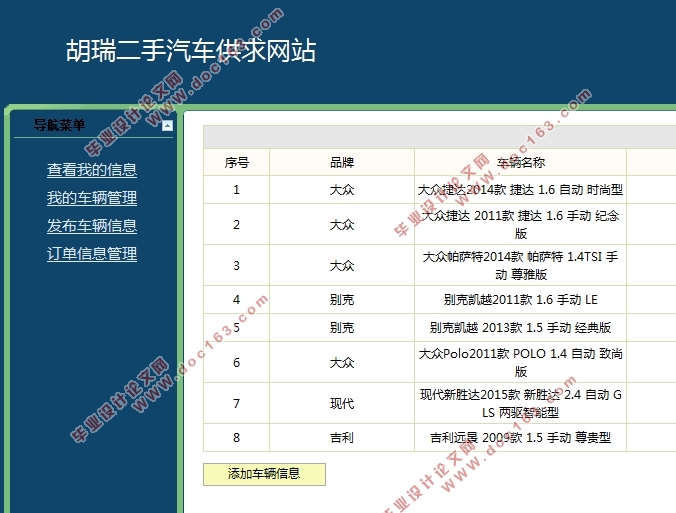Select row number 3 cell
This screenshot has width=676, height=513.
(x=237, y=266)
